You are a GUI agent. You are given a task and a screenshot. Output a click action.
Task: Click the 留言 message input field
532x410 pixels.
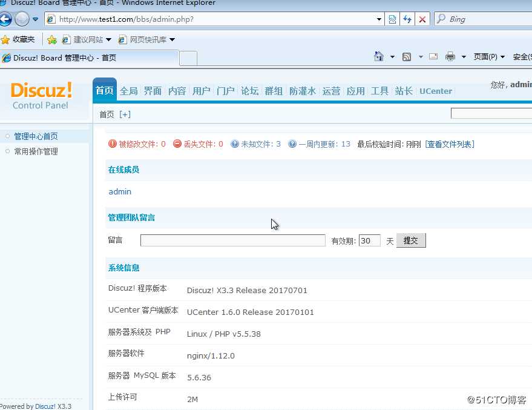[x=233, y=240]
